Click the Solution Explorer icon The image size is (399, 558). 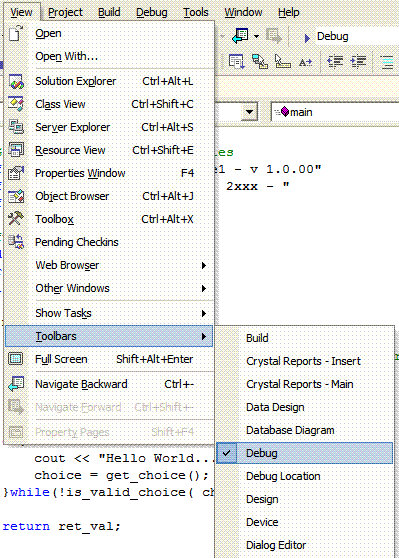(x=16, y=81)
